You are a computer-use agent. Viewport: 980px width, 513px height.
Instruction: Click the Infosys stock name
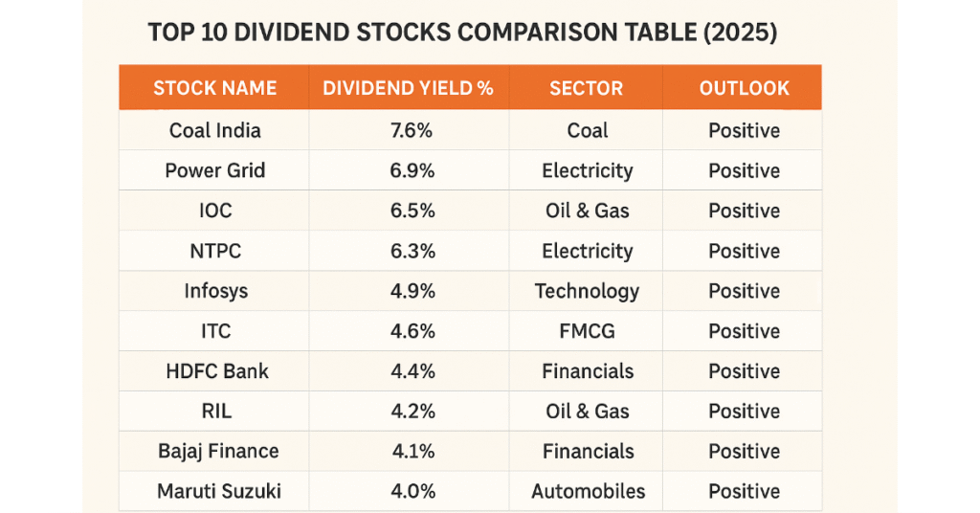[x=214, y=291]
